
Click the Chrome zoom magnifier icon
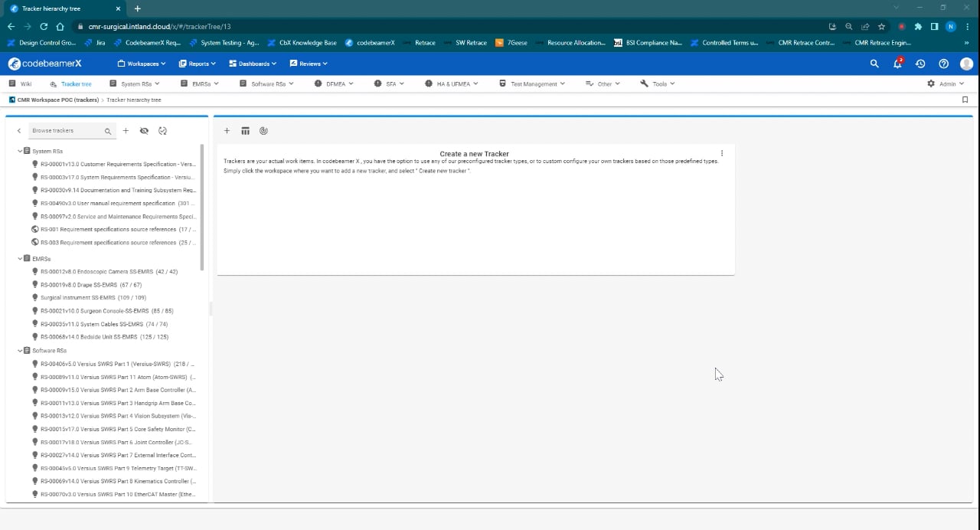click(849, 26)
